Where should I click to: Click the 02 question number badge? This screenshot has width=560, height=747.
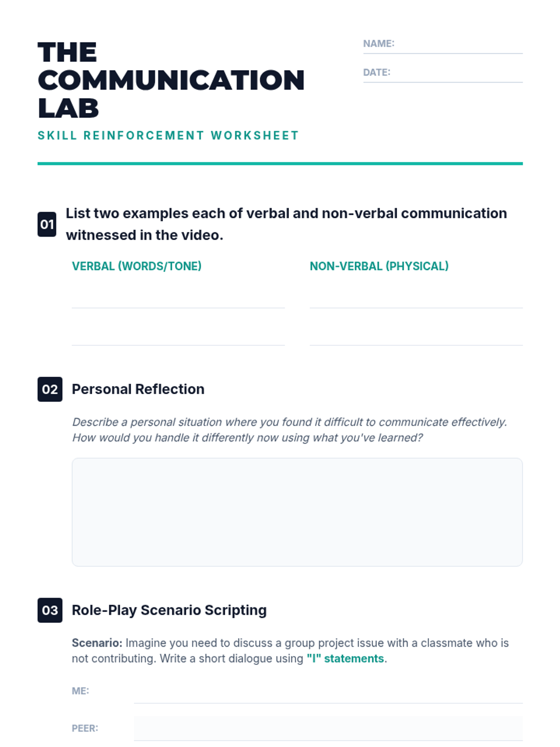[x=50, y=389]
